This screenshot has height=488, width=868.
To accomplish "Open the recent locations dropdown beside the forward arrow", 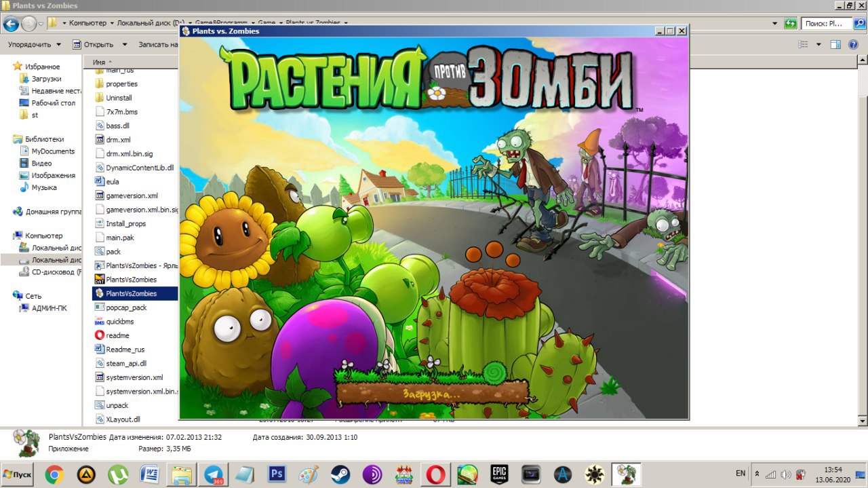I will click(x=41, y=24).
